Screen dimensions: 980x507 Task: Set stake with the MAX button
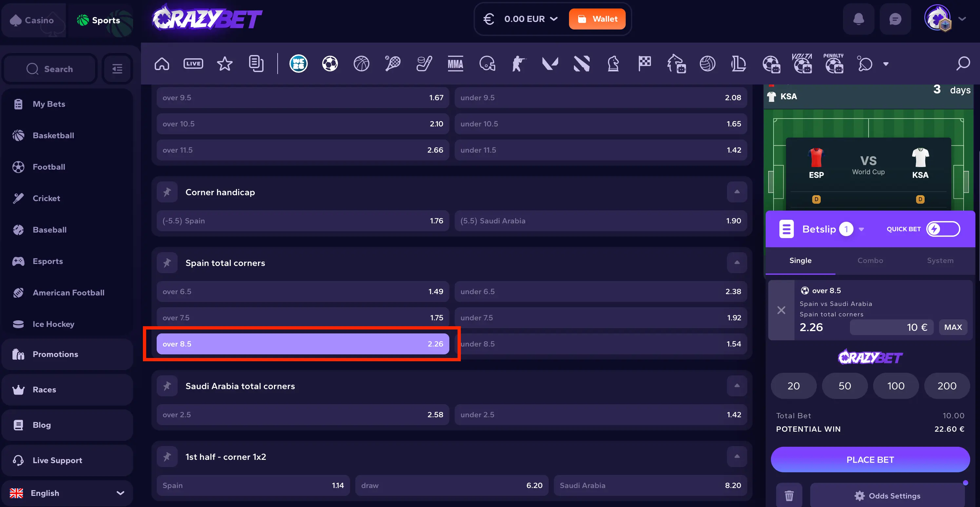click(x=952, y=327)
